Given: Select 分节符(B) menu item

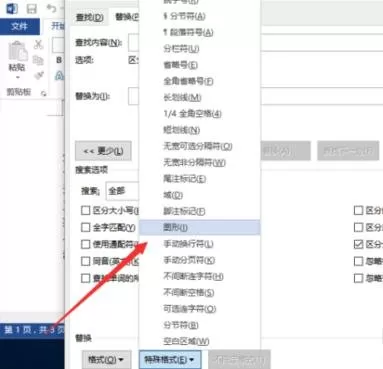Looking at the screenshot, I should [x=200, y=325].
